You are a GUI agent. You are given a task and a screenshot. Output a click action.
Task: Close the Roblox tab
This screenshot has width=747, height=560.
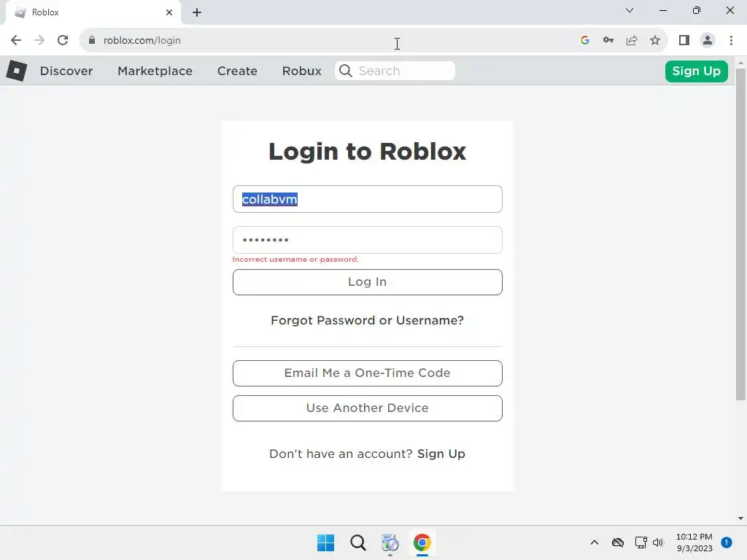169,12
